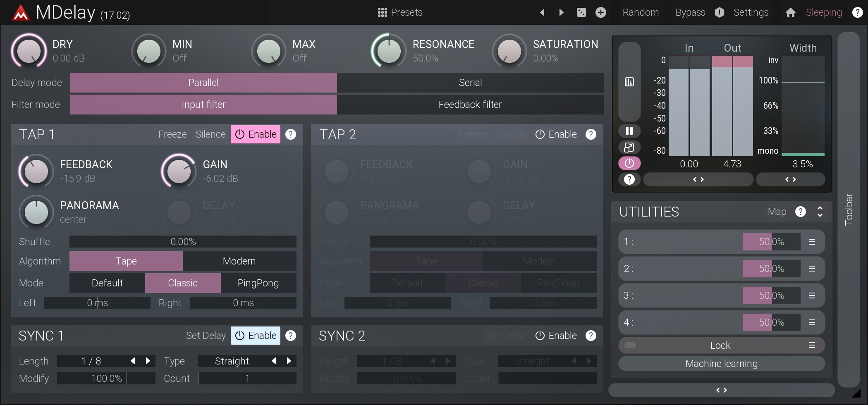Open the utility 1 menu icon

(811, 242)
